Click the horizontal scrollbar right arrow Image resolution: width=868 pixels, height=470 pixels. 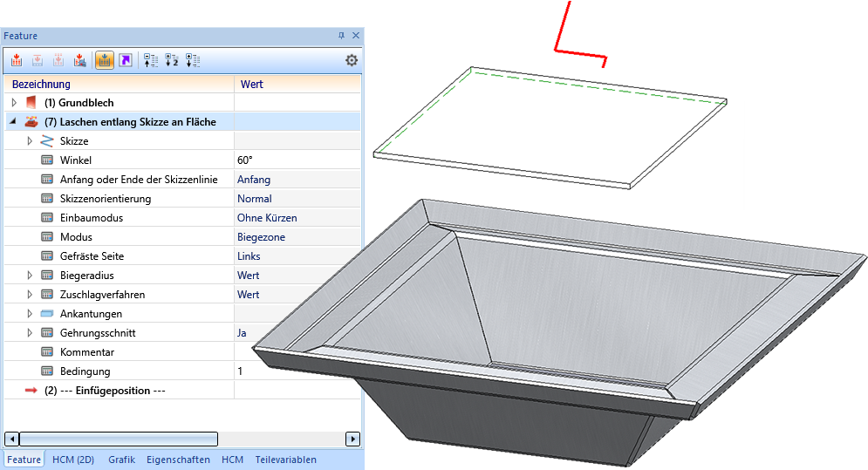tap(352, 439)
